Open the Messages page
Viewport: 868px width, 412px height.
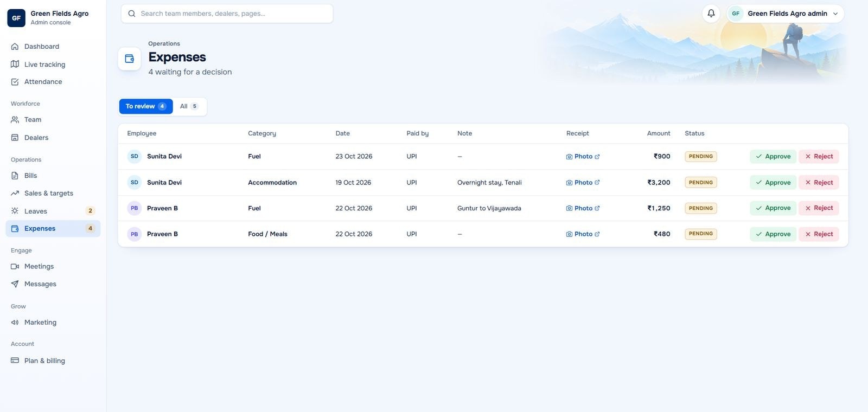click(53, 284)
